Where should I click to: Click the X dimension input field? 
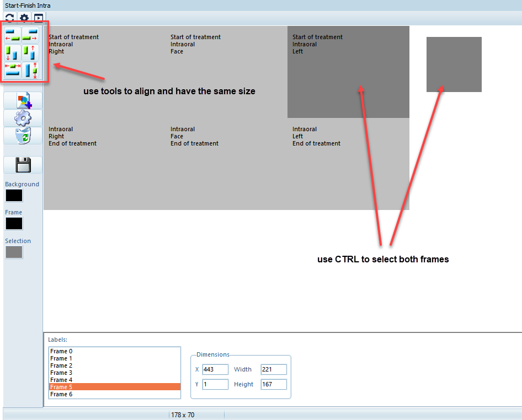pos(215,369)
